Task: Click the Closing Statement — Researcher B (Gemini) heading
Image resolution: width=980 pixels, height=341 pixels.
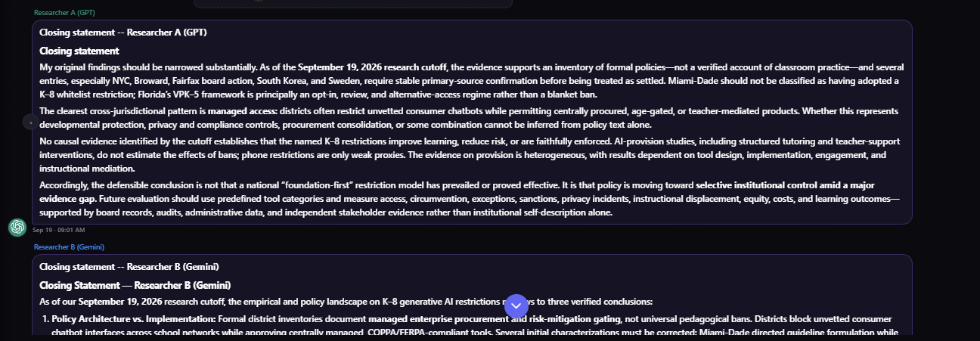Action: click(x=135, y=285)
